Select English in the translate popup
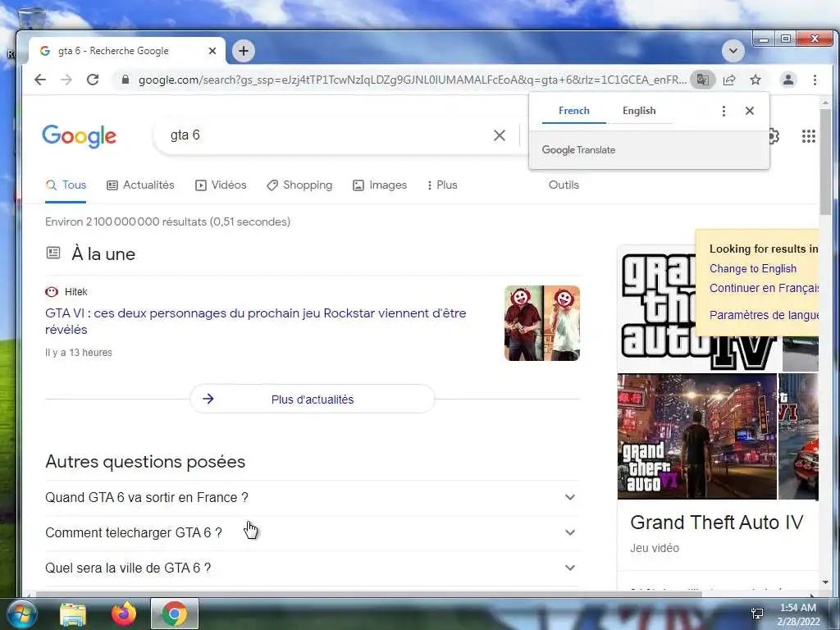 (639, 111)
